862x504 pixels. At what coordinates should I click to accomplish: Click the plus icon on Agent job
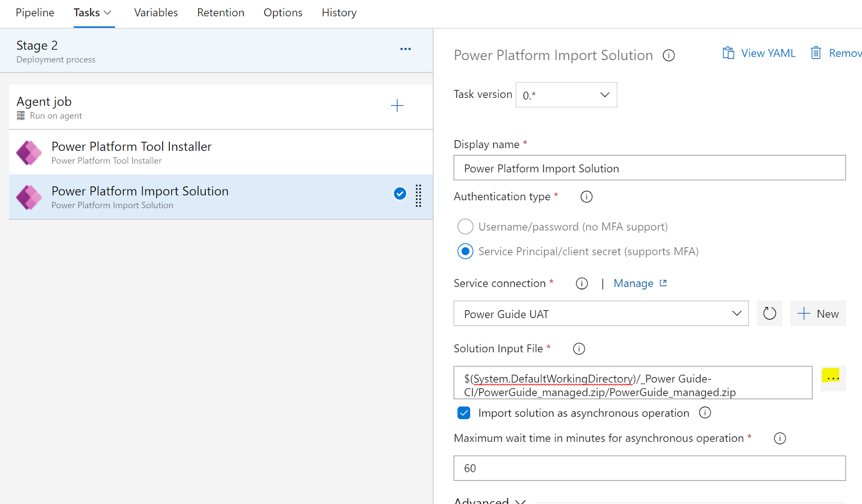(x=397, y=106)
